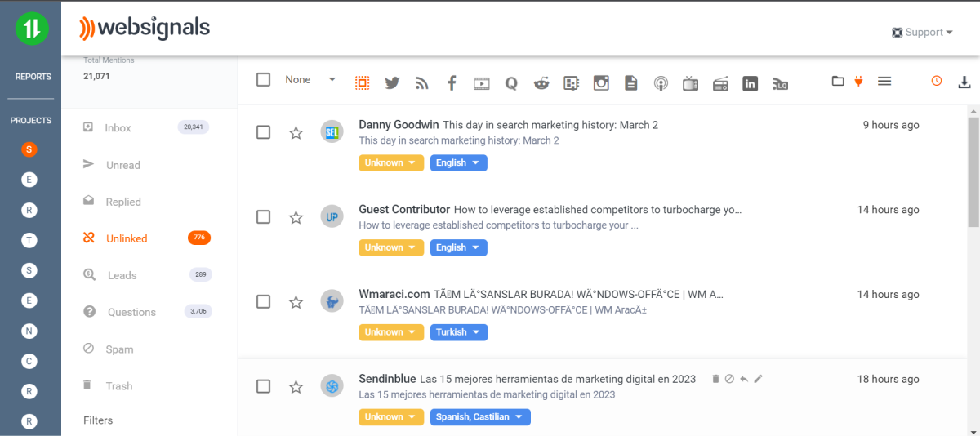The image size is (980, 436).
Task: Open the None selection dropdown
Action: point(310,79)
